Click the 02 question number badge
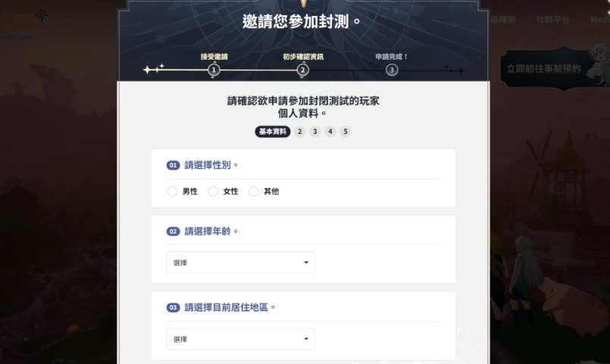 [173, 232]
